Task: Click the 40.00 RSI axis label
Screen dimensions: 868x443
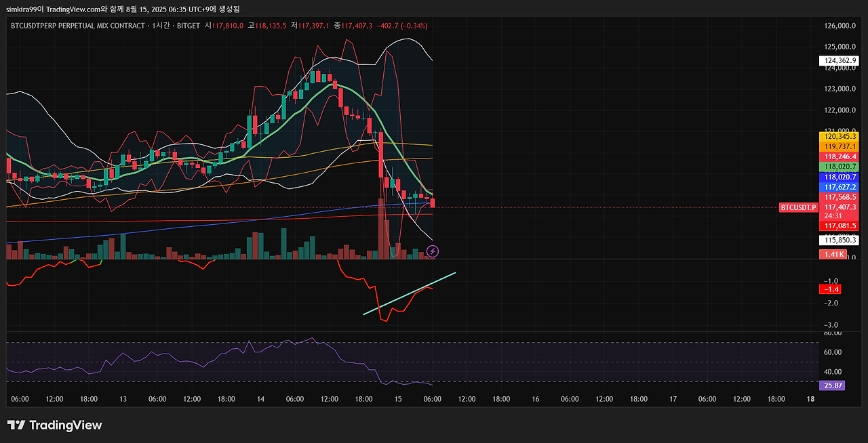Action: pos(833,371)
